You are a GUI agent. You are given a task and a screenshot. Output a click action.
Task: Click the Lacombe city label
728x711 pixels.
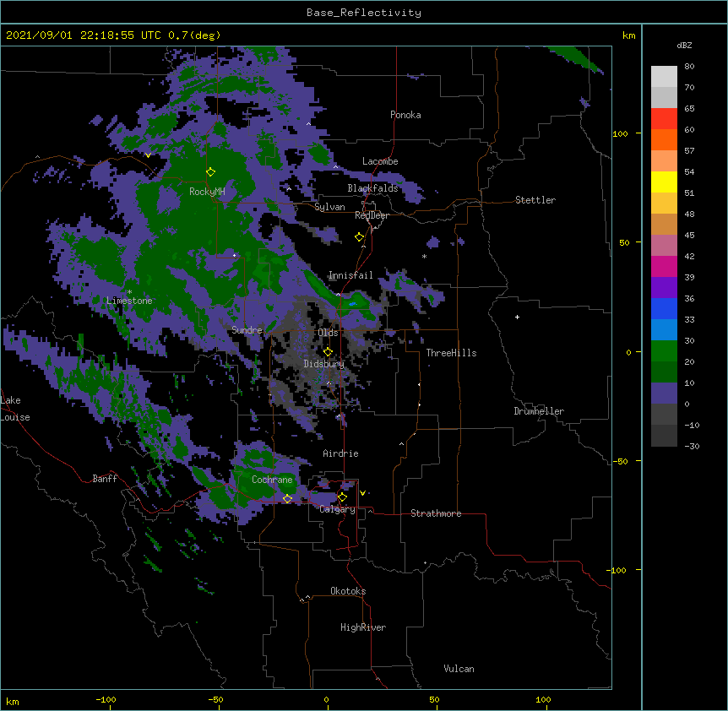point(380,161)
